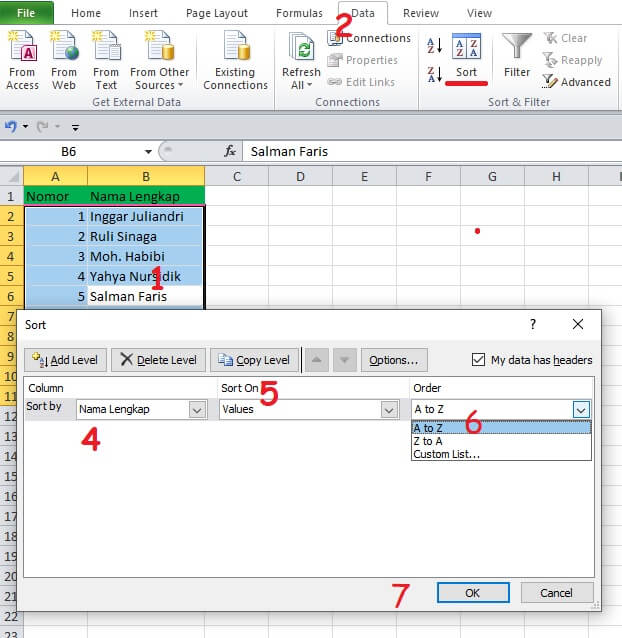Click the From Text import icon
622x638 pixels.
tap(106, 46)
